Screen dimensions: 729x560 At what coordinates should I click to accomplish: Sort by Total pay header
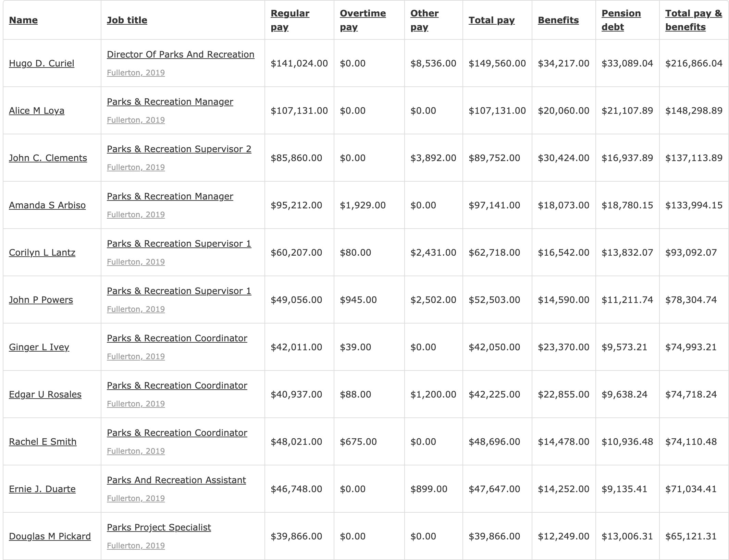point(492,20)
